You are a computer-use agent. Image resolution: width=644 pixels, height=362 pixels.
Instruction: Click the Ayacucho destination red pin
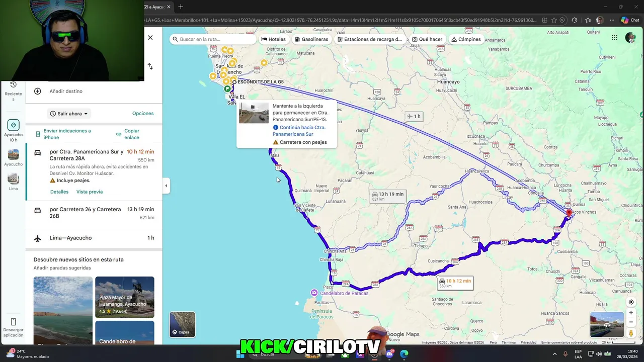click(x=569, y=214)
